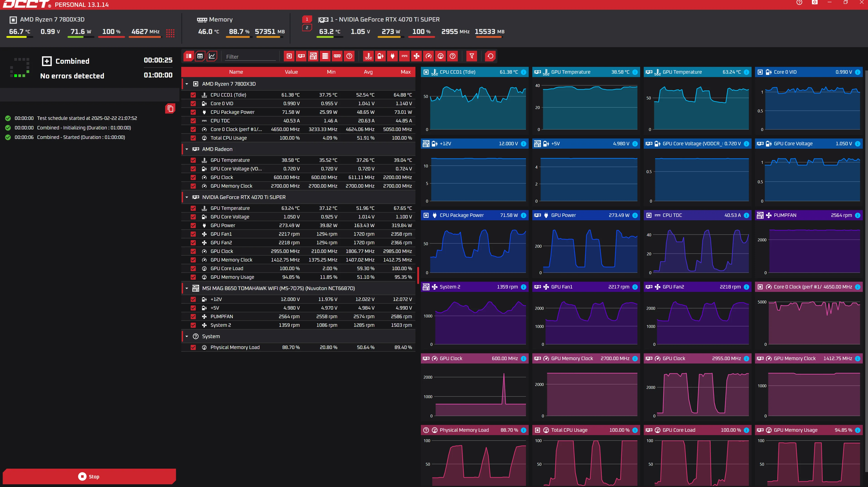Reset sensor min/max statistics
The width and height of the screenshot is (868, 487).
(491, 56)
